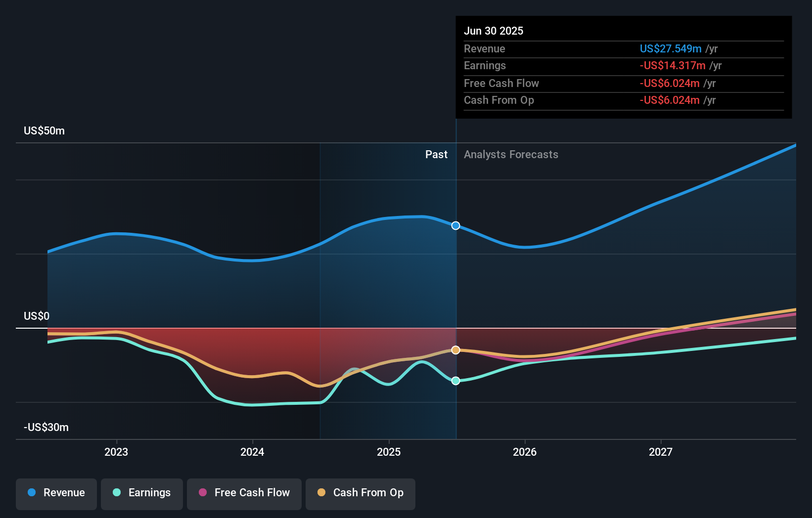Click the Cash From Op marker at forecast boundary

(455, 350)
